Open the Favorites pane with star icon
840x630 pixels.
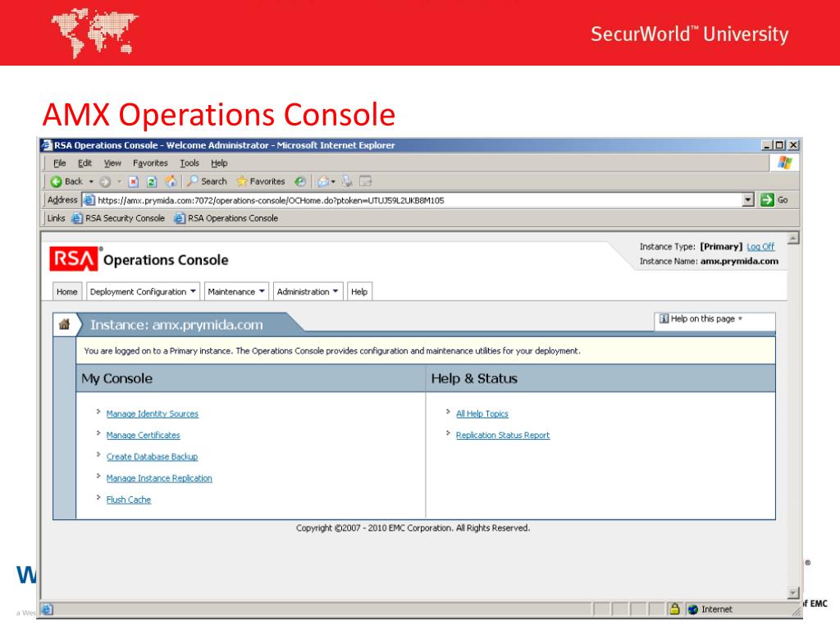pos(261,181)
